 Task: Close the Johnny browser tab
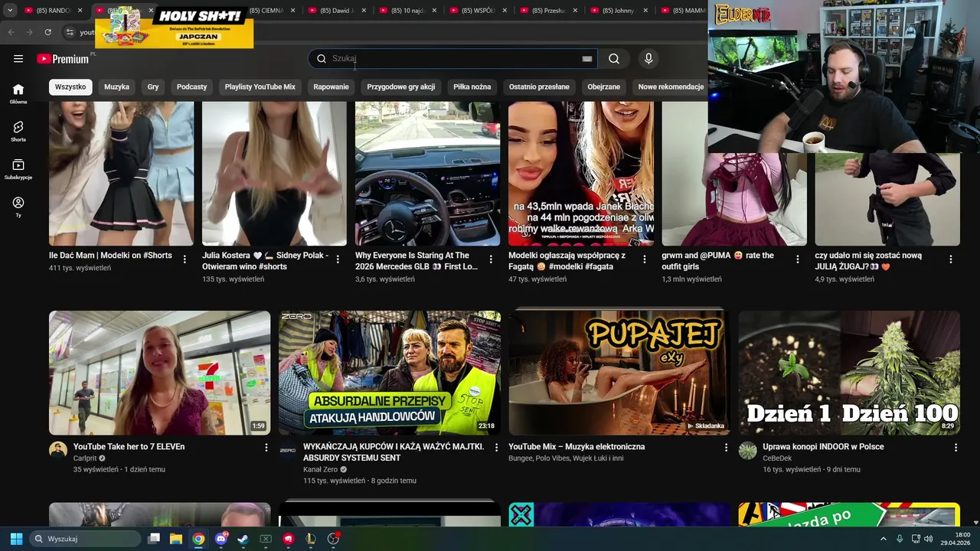tap(645, 11)
